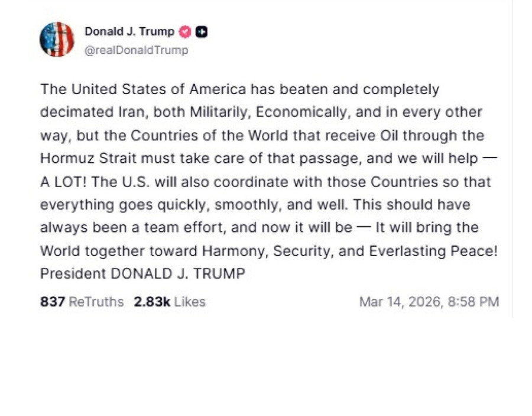The width and height of the screenshot is (532, 416).
Task: Select the @realDonaldTrump handle
Action: click(x=137, y=50)
